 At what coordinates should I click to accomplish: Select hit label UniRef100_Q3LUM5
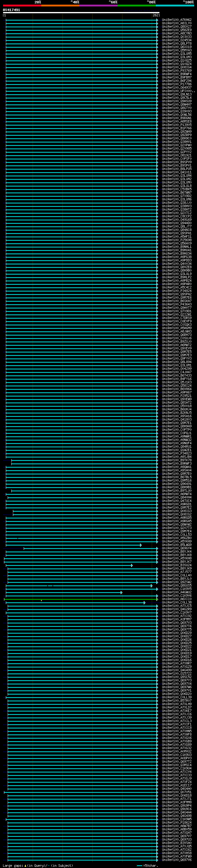tap(177, 54)
